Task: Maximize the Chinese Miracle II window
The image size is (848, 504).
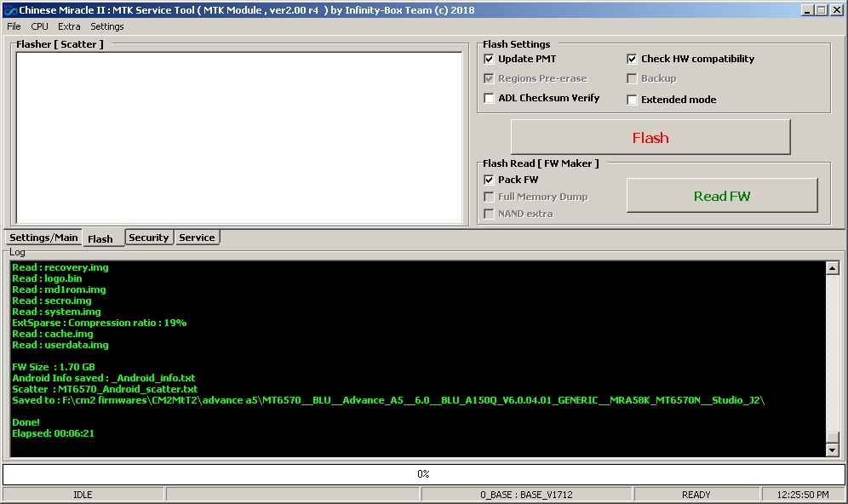Action: click(822, 10)
